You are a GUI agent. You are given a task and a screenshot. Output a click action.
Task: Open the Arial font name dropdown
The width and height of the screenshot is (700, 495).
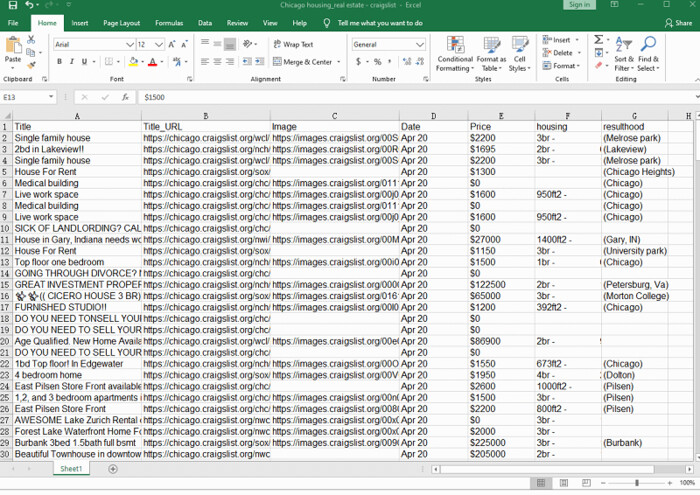pyautogui.click(x=129, y=44)
